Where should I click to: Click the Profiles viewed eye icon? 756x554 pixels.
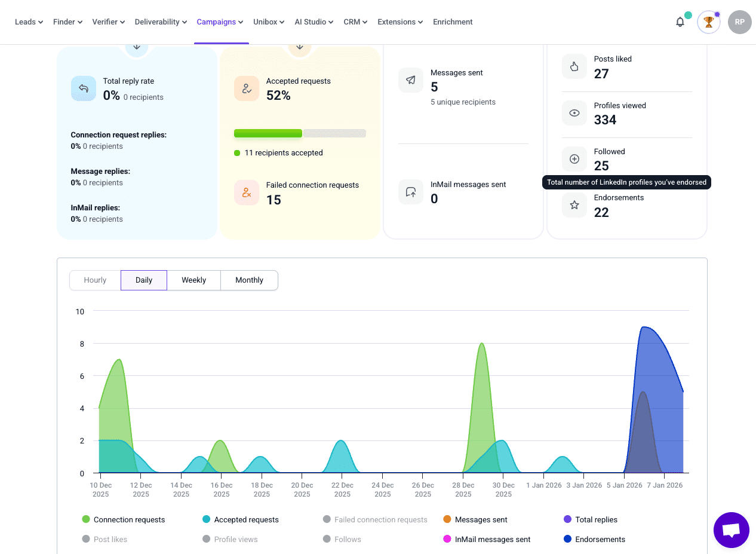pyautogui.click(x=574, y=113)
